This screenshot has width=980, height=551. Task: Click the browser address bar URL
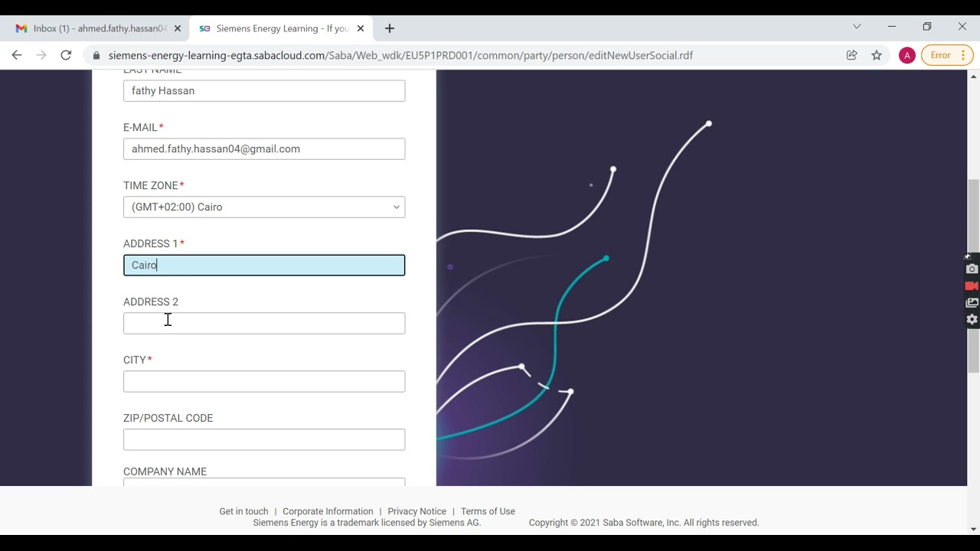click(x=400, y=55)
